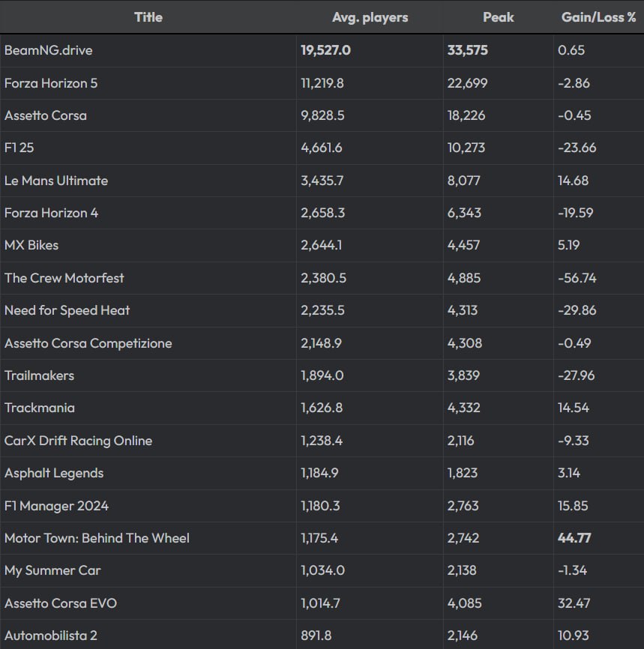Click loss value -2.86
644x649 pixels.
pyautogui.click(x=574, y=83)
